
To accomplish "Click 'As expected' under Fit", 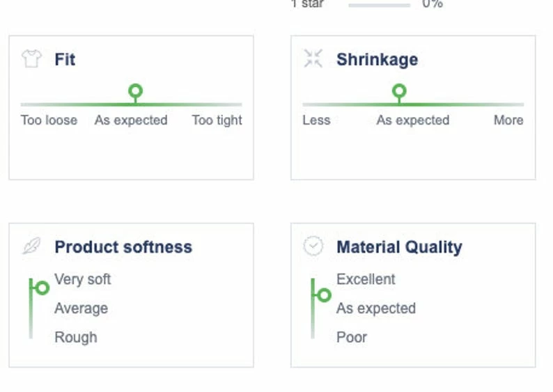I will pos(131,120).
